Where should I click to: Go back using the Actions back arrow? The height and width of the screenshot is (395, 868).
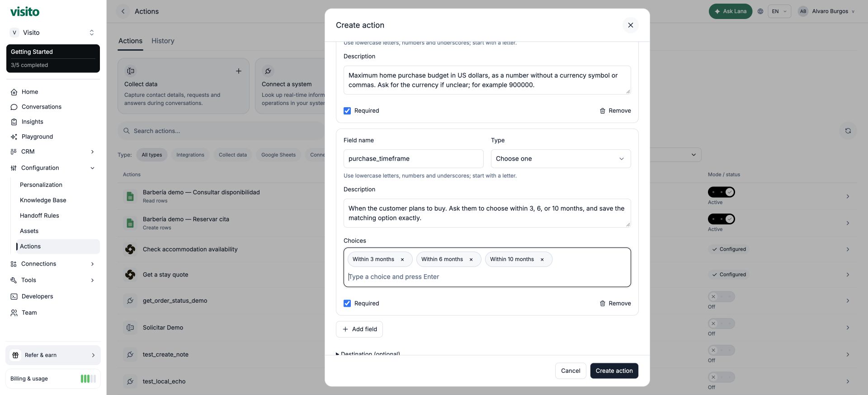[x=123, y=12]
